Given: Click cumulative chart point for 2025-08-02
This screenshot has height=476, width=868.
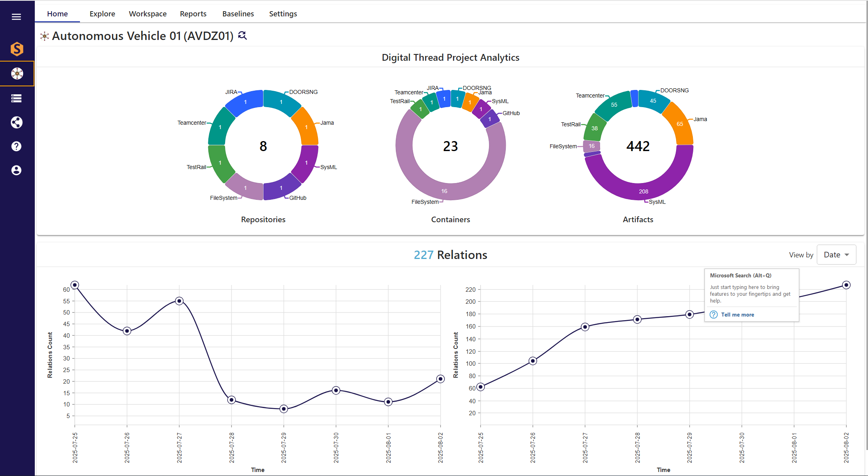Looking at the screenshot, I should [x=846, y=285].
